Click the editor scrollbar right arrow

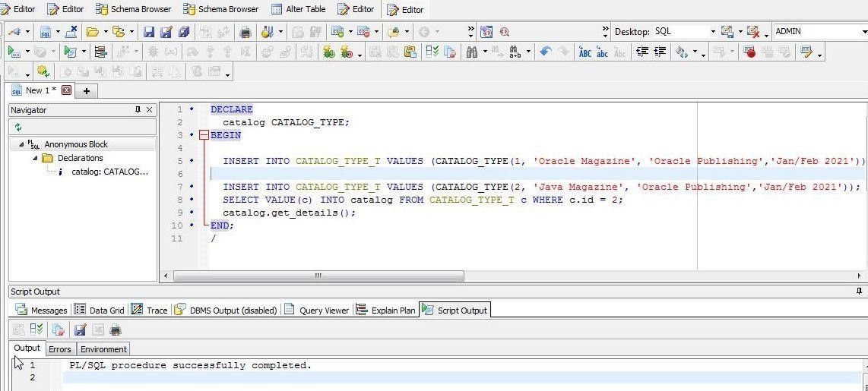coord(860,276)
